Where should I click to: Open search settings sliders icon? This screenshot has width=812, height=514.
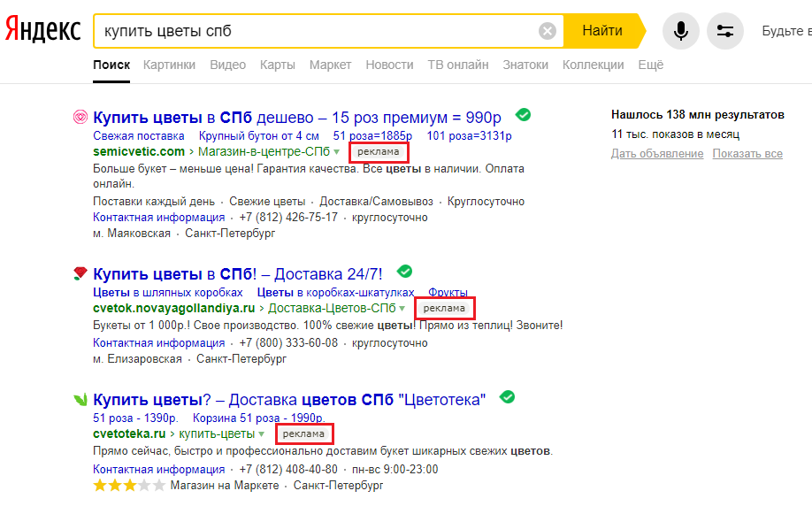point(725,31)
